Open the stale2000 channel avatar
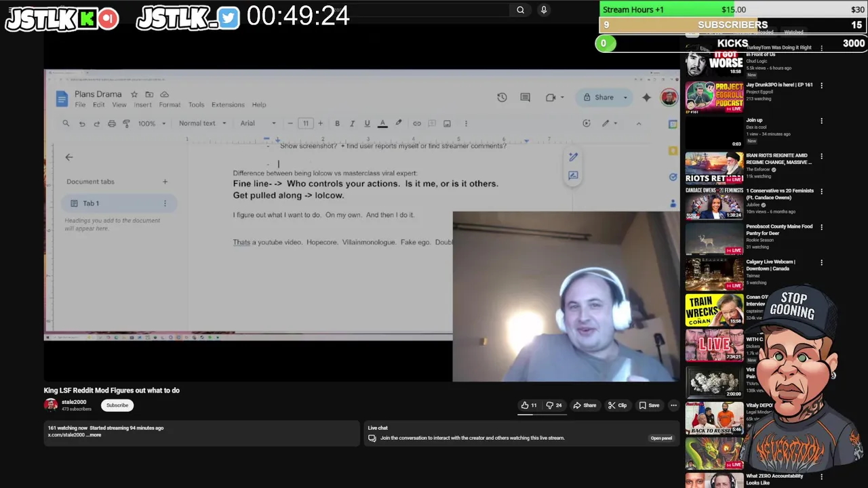 (x=51, y=405)
